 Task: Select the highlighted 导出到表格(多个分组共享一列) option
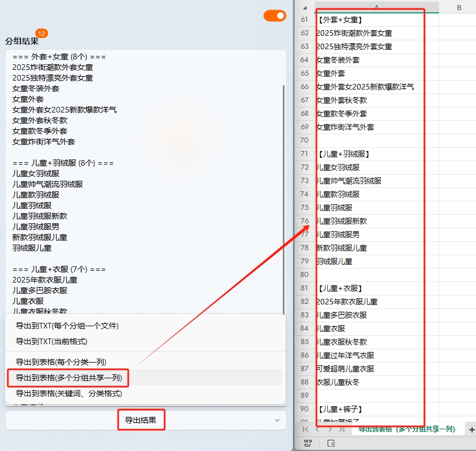(x=67, y=378)
